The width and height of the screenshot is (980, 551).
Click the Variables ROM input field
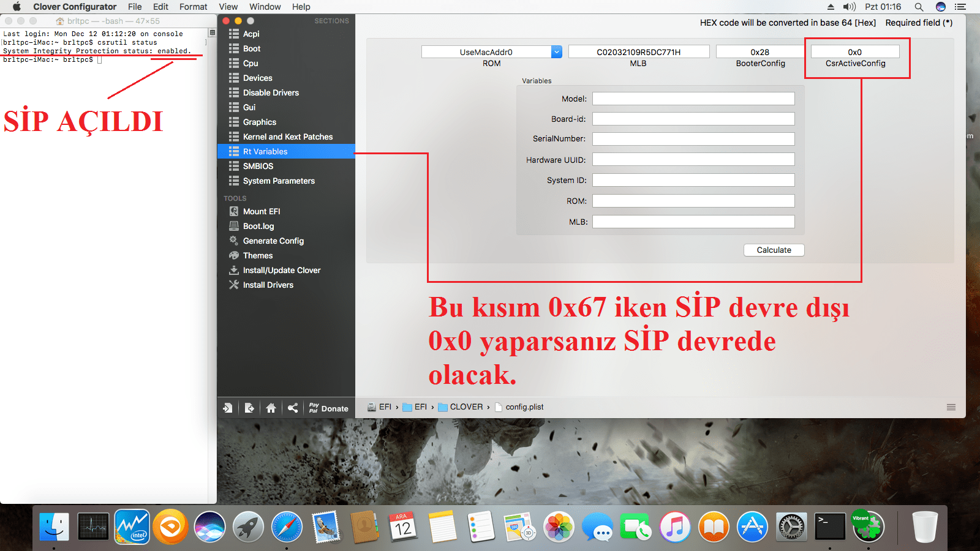click(x=693, y=201)
